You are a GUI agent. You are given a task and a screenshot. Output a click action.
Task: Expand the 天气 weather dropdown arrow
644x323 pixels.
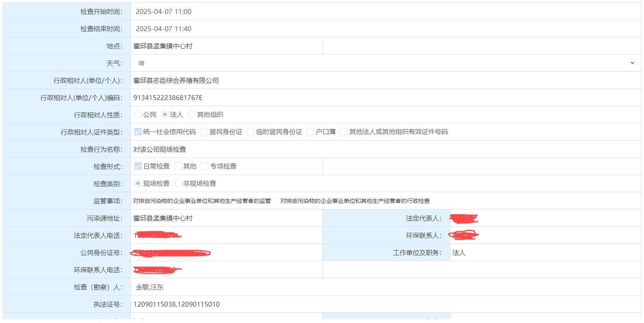click(x=632, y=63)
